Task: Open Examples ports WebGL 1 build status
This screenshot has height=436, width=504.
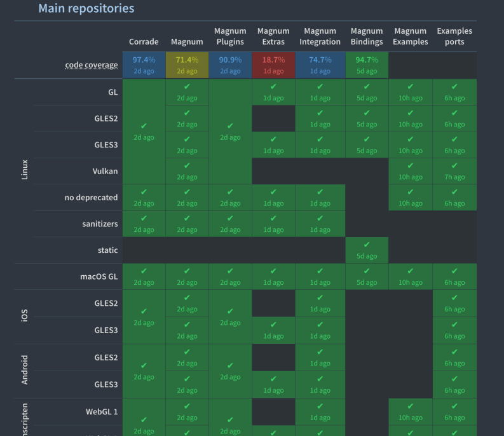Action: pyautogui.click(x=454, y=412)
